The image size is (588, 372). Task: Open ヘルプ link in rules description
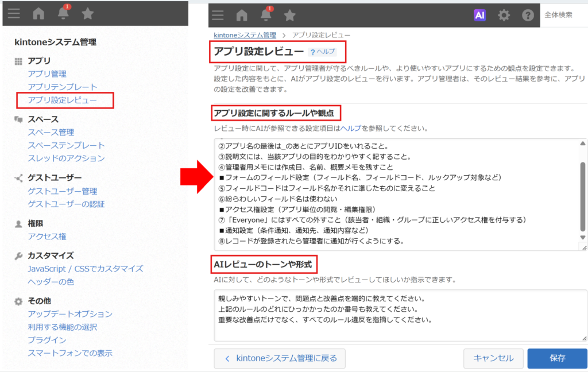click(351, 128)
